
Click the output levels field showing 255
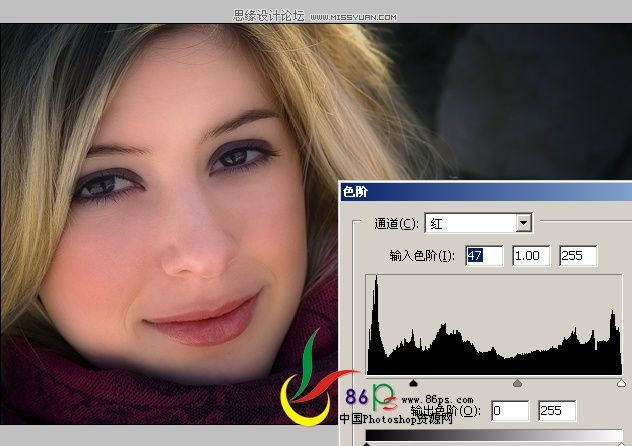tap(557, 411)
